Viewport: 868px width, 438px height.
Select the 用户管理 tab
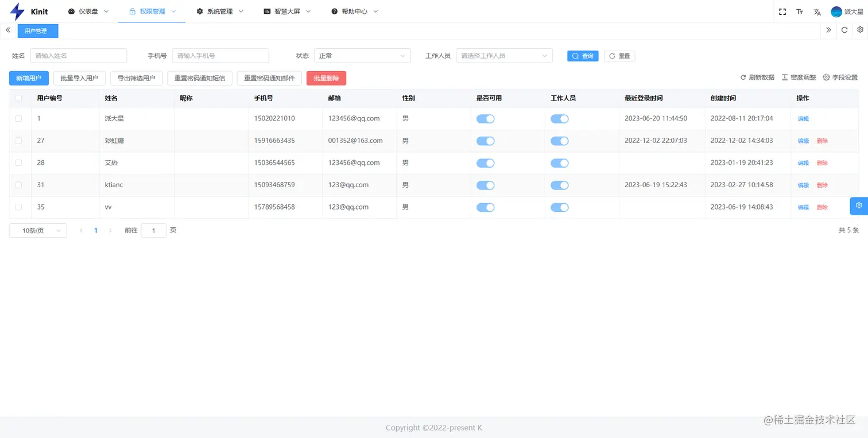tap(37, 30)
